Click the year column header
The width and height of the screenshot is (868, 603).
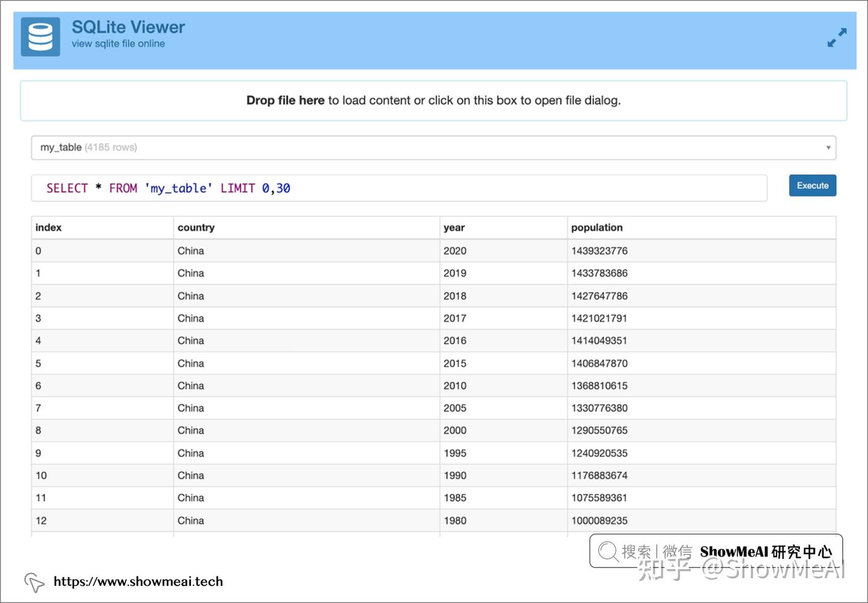tap(504, 228)
